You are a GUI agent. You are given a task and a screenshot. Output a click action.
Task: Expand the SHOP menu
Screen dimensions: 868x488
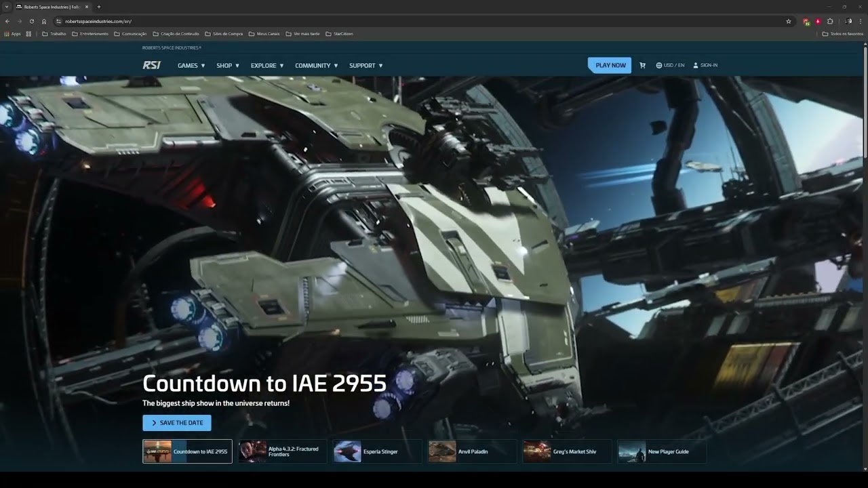click(228, 66)
